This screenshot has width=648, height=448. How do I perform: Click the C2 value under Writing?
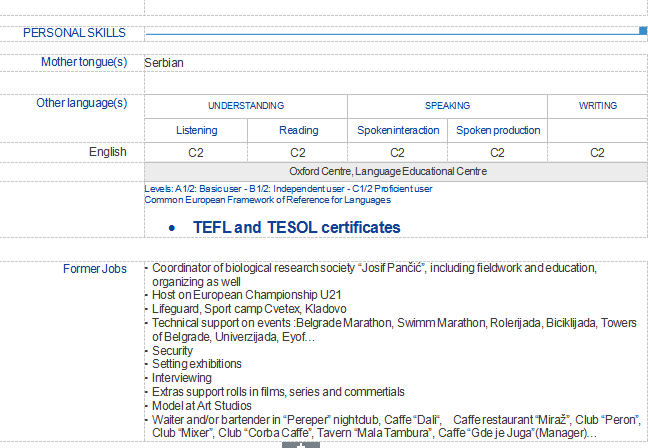(597, 152)
